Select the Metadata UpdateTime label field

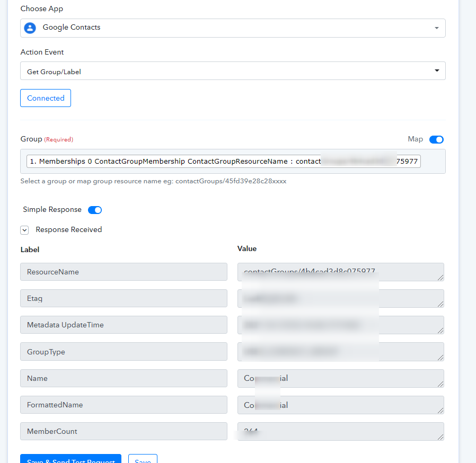(124, 325)
